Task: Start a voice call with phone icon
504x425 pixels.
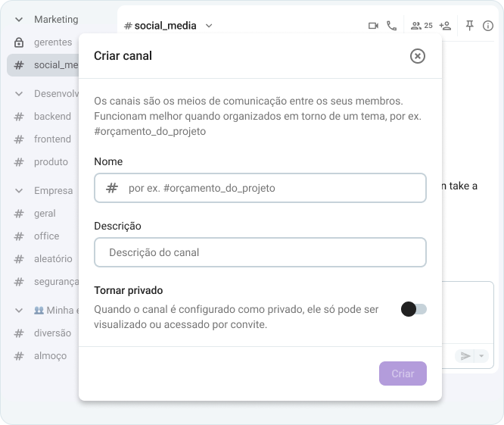Action: click(391, 26)
